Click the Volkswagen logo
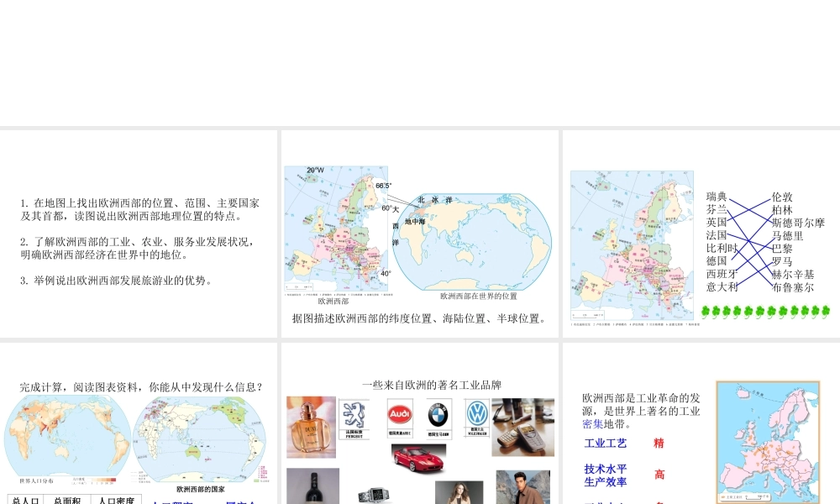This screenshot has height=504, width=840. tap(477, 414)
